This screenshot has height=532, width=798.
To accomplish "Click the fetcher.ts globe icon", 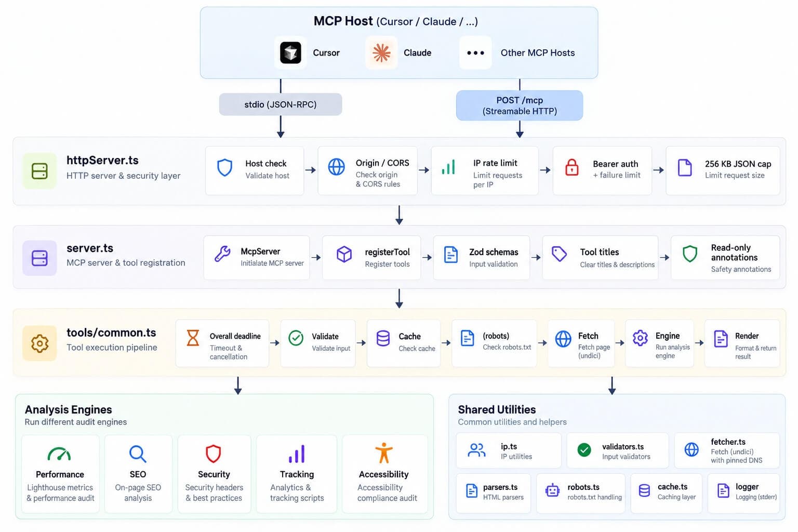I will (691, 449).
